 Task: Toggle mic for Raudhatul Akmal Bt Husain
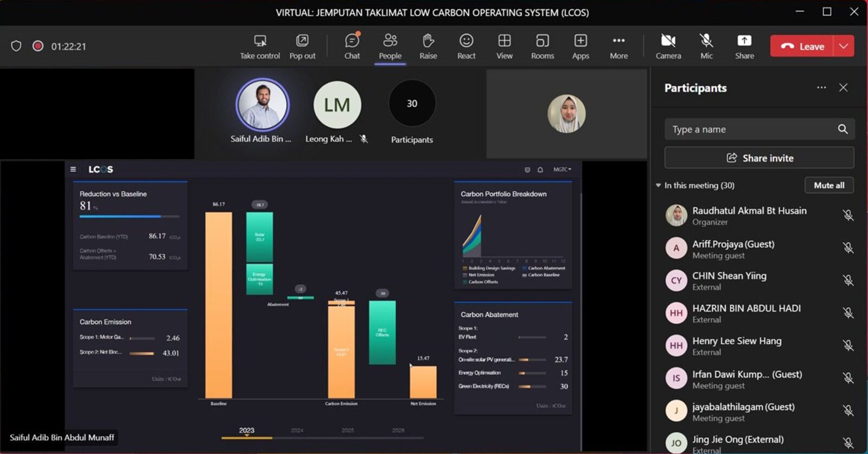pyautogui.click(x=848, y=216)
